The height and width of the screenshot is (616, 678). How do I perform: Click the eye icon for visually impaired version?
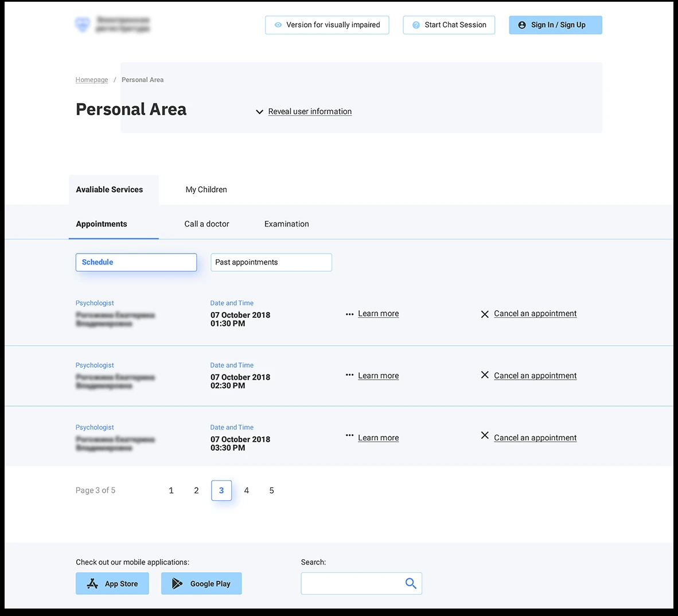point(278,25)
